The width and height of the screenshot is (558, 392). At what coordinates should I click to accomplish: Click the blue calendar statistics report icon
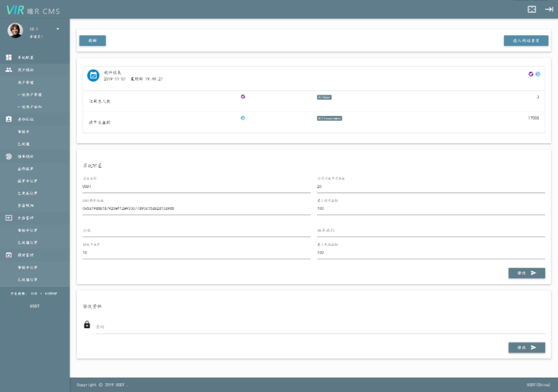pyautogui.click(x=93, y=76)
